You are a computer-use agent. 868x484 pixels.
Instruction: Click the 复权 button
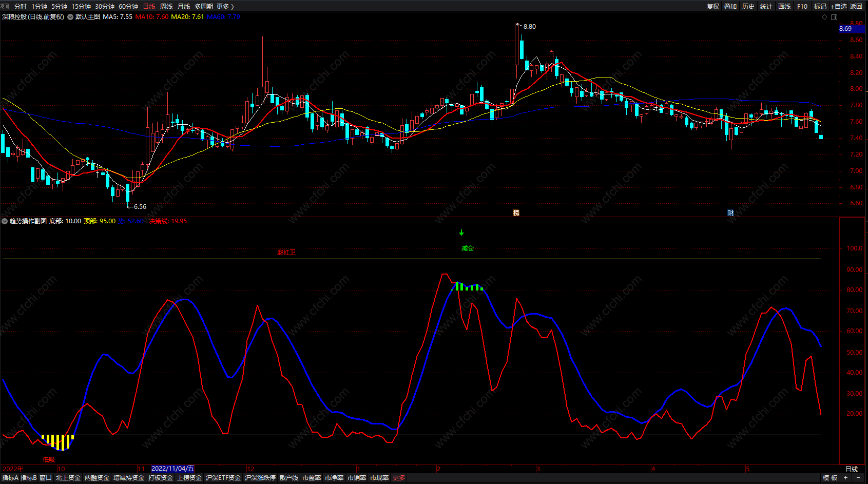coord(713,6)
